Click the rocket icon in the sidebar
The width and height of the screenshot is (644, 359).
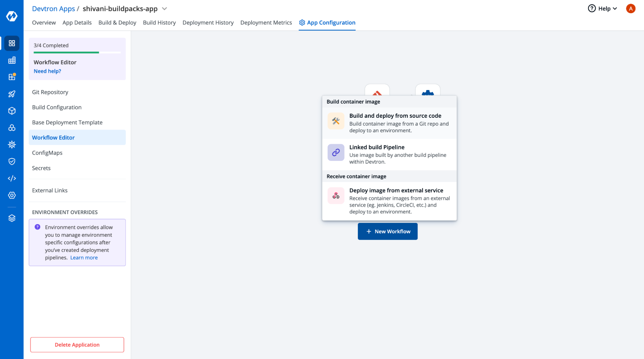pos(12,94)
